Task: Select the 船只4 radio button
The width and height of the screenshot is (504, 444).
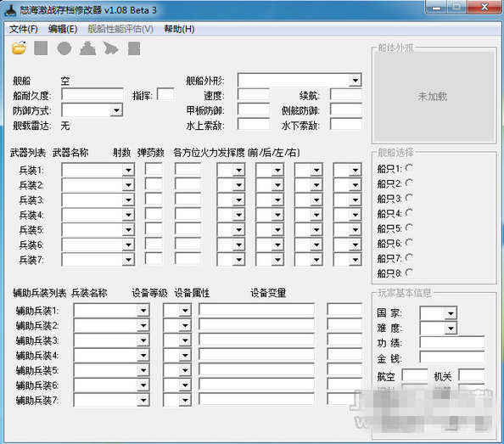Action: click(409, 213)
